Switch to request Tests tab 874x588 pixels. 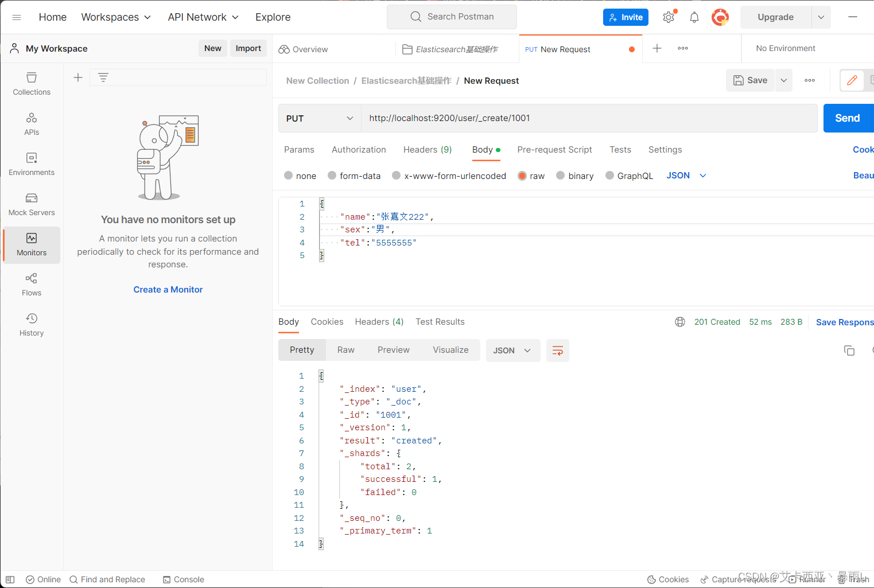point(620,150)
